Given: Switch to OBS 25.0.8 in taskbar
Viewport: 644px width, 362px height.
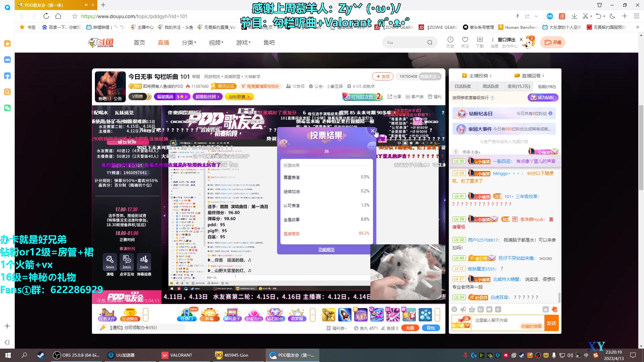Looking at the screenshot, I should [77, 355].
